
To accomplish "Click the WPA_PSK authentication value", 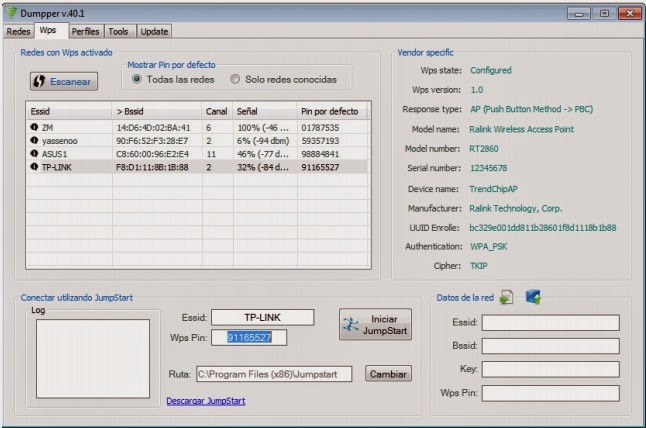I will tap(489, 247).
